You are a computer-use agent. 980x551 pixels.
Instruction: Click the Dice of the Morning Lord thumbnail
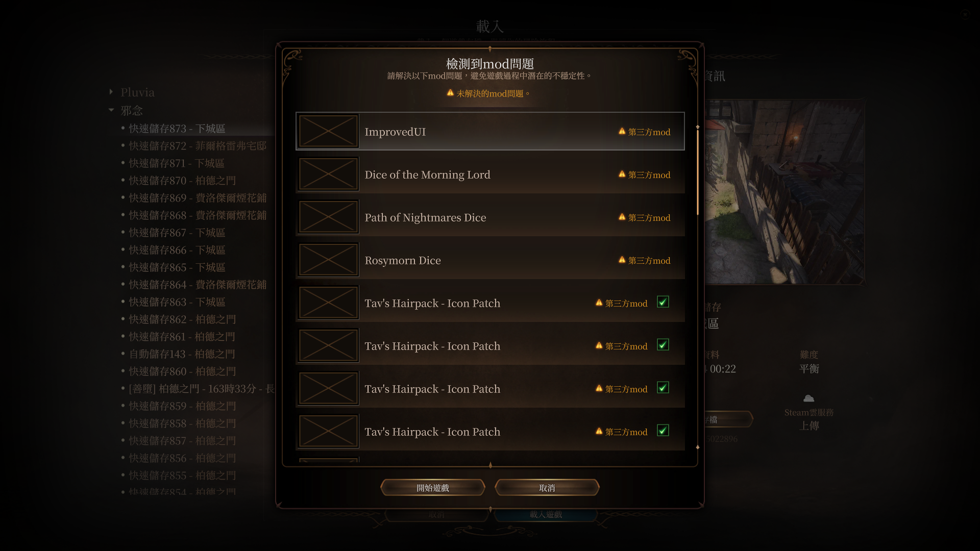[328, 174]
